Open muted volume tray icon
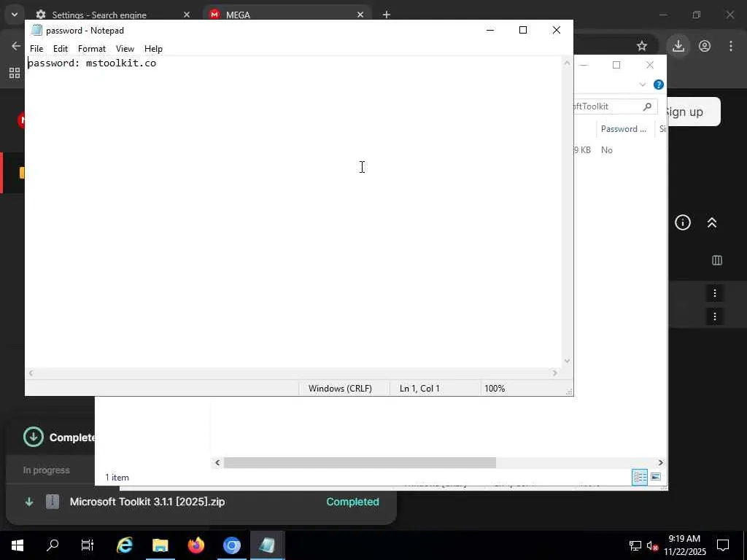The width and height of the screenshot is (747, 560). click(652, 545)
